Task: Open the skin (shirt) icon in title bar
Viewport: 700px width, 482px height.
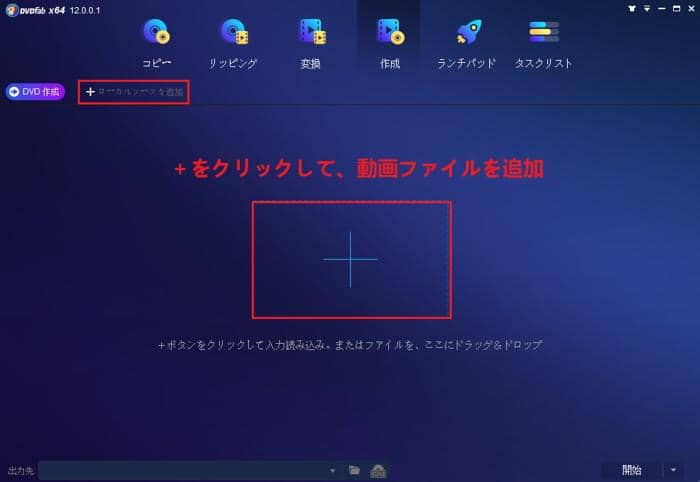Action: (632, 8)
